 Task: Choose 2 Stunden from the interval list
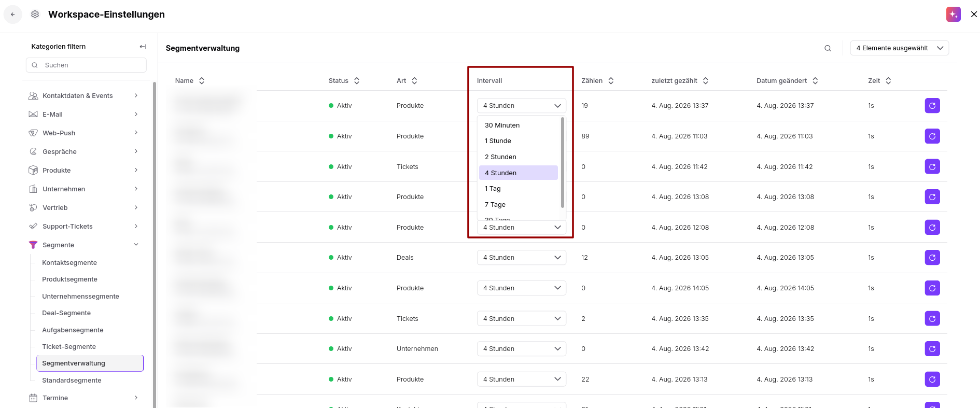click(x=519, y=157)
